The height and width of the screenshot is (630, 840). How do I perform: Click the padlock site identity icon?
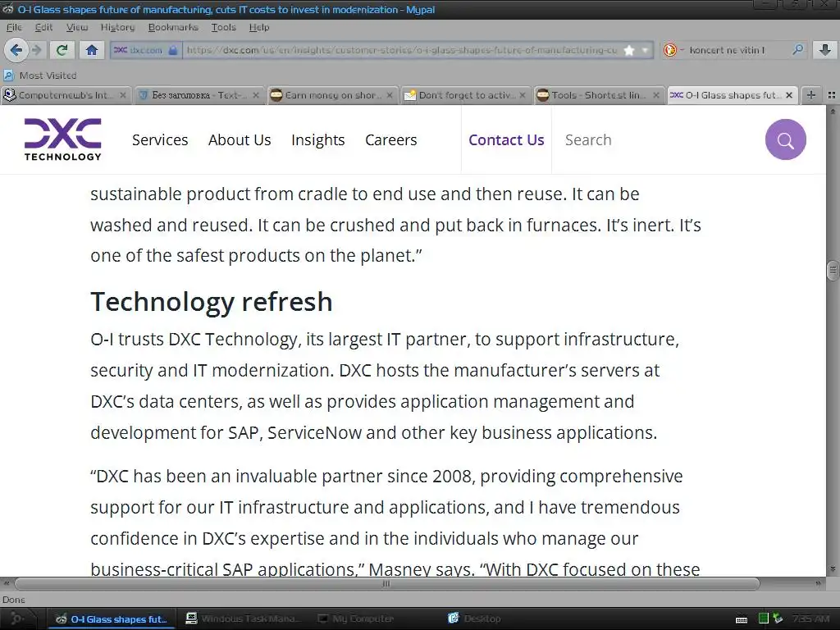pos(172,50)
